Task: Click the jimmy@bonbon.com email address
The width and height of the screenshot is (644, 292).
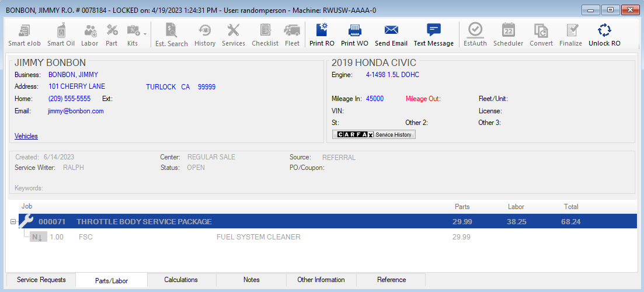Action: [76, 111]
